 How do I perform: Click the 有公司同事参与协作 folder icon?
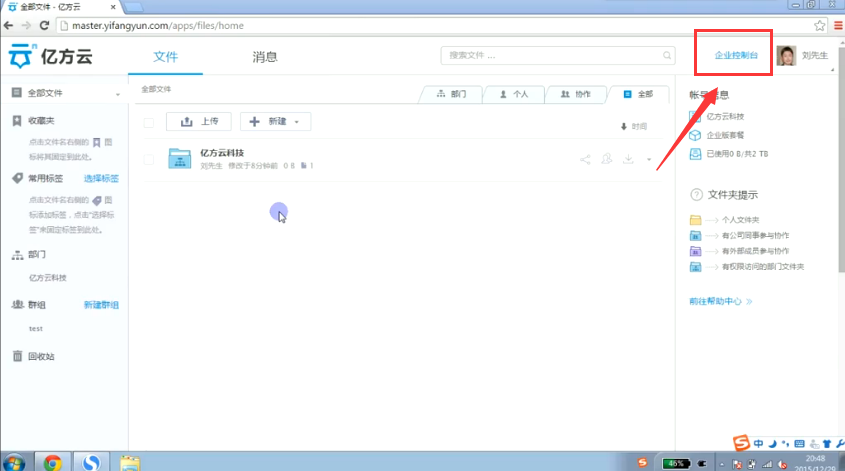click(696, 236)
